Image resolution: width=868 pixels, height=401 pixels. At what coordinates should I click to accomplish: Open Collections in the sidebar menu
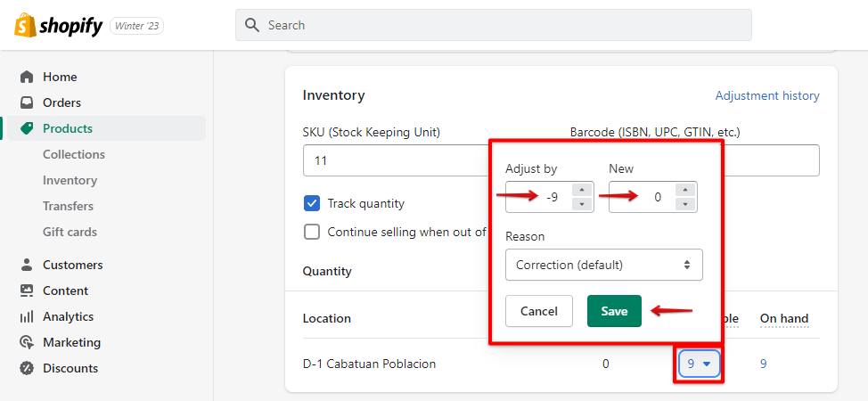click(x=74, y=154)
